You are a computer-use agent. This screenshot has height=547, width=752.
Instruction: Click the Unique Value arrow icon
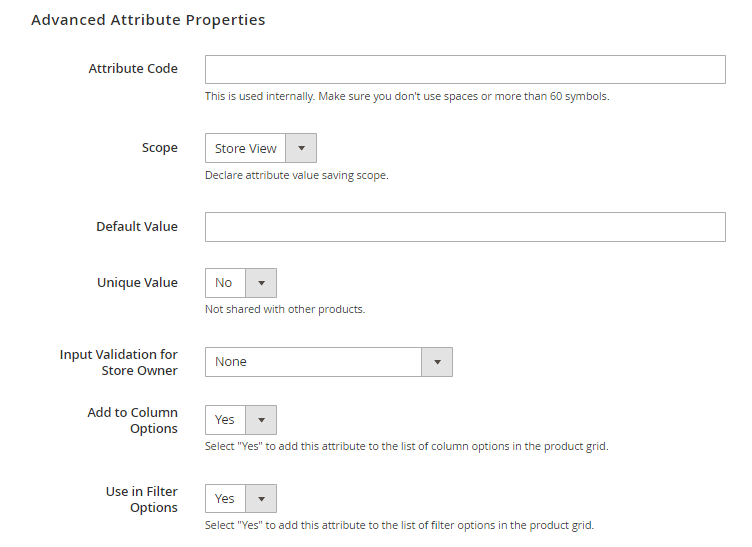[261, 283]
